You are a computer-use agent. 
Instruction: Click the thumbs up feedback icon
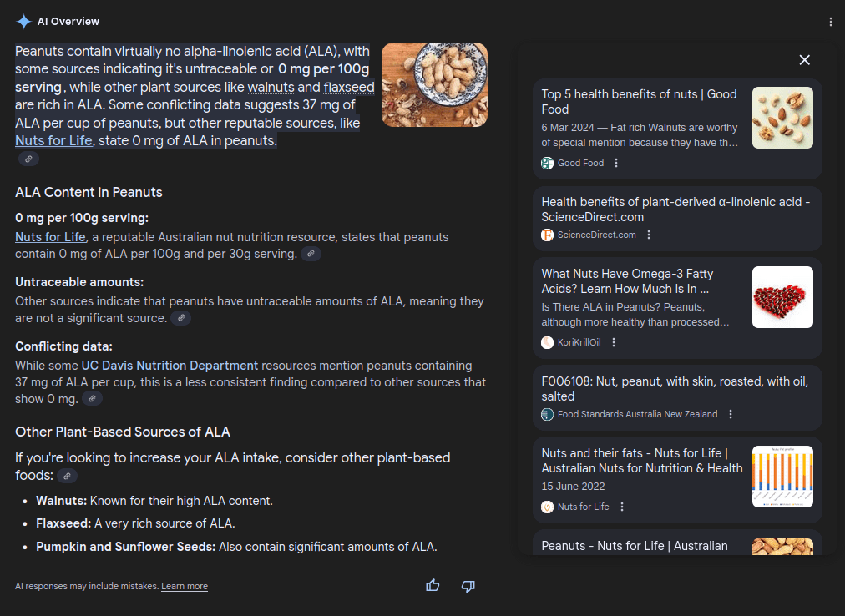(x=433, y=586)
